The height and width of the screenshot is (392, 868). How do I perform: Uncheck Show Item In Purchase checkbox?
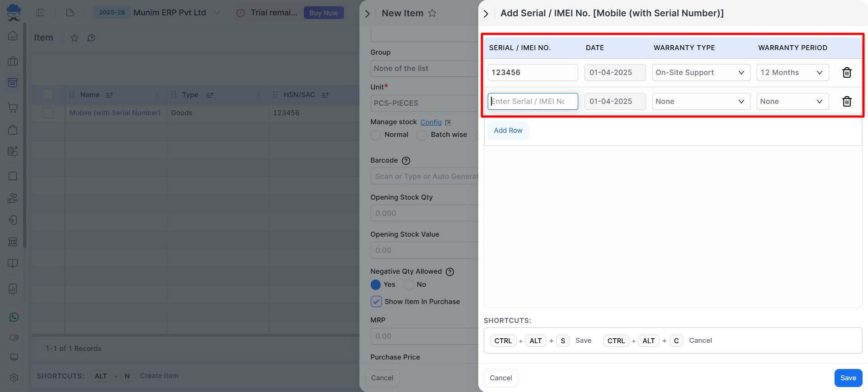coord(376,302)
